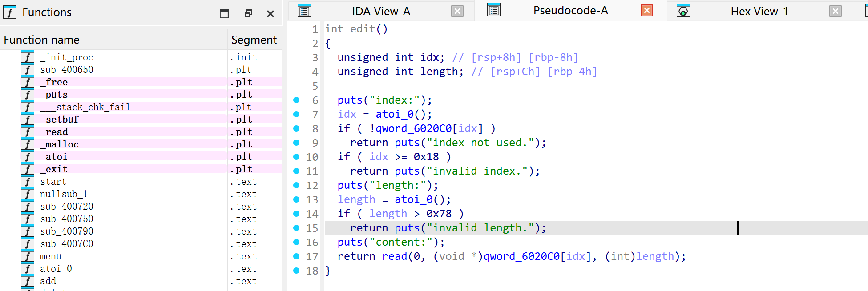The height and width of the screenshot is (291, 868).
Task: Click function icon next to add
Action: pyautogui.click(x=28, y=281)
